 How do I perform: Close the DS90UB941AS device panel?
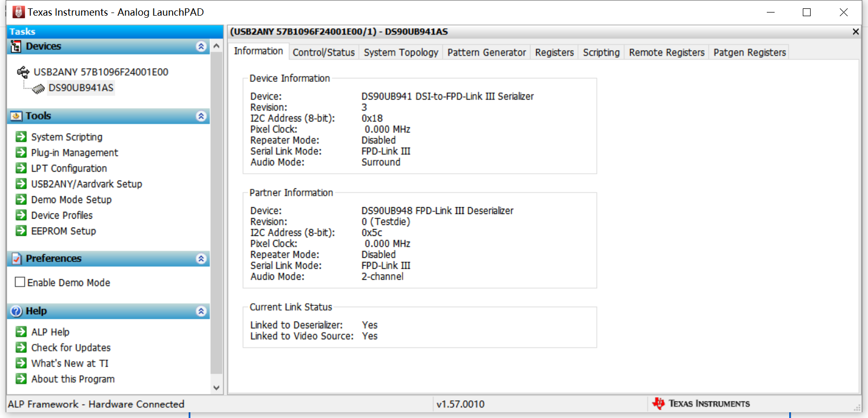click(x=855, y=32)
